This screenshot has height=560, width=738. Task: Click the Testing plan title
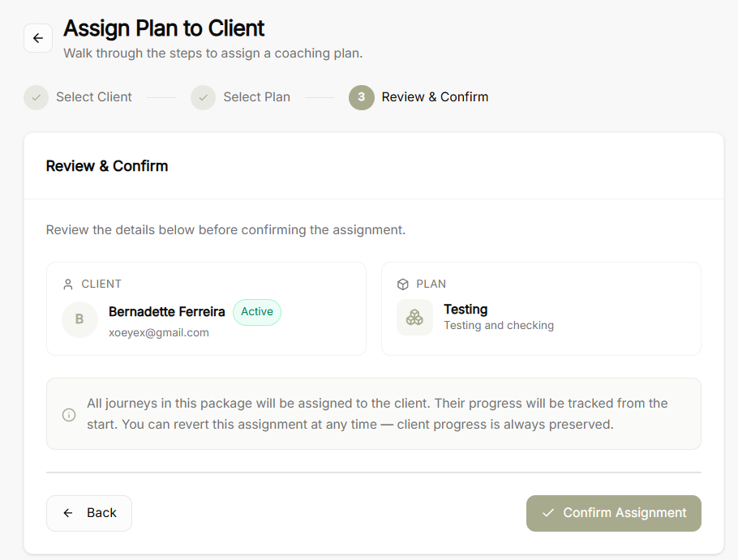(x=466, y=310)
